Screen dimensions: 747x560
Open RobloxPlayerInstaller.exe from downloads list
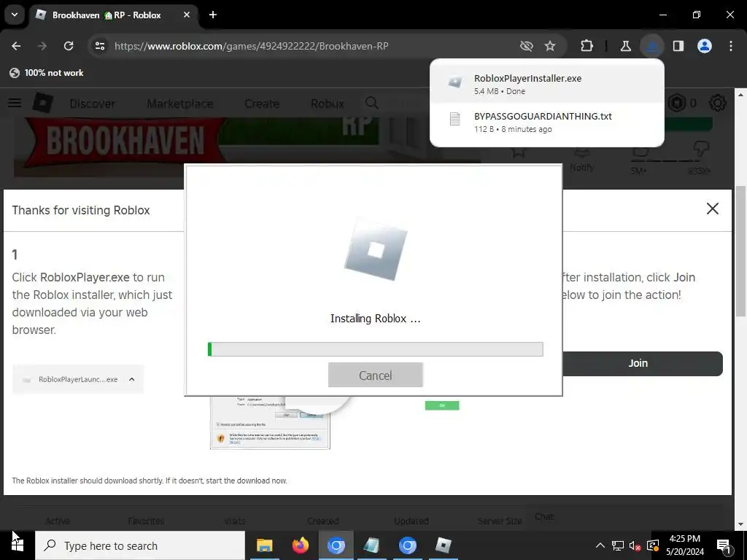point(547,84)
